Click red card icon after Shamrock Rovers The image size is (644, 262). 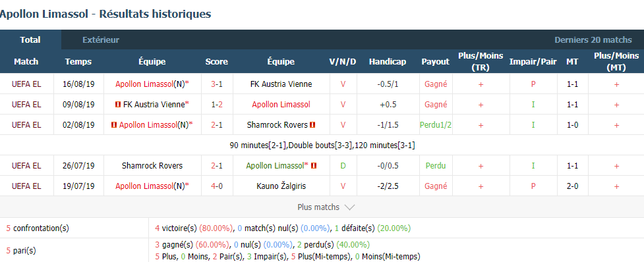[312, 125]
